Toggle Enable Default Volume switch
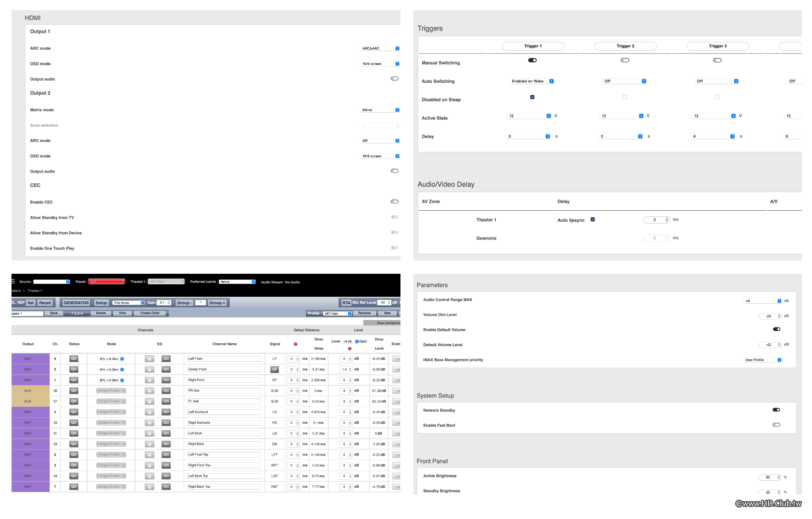 tap(777, 329)
